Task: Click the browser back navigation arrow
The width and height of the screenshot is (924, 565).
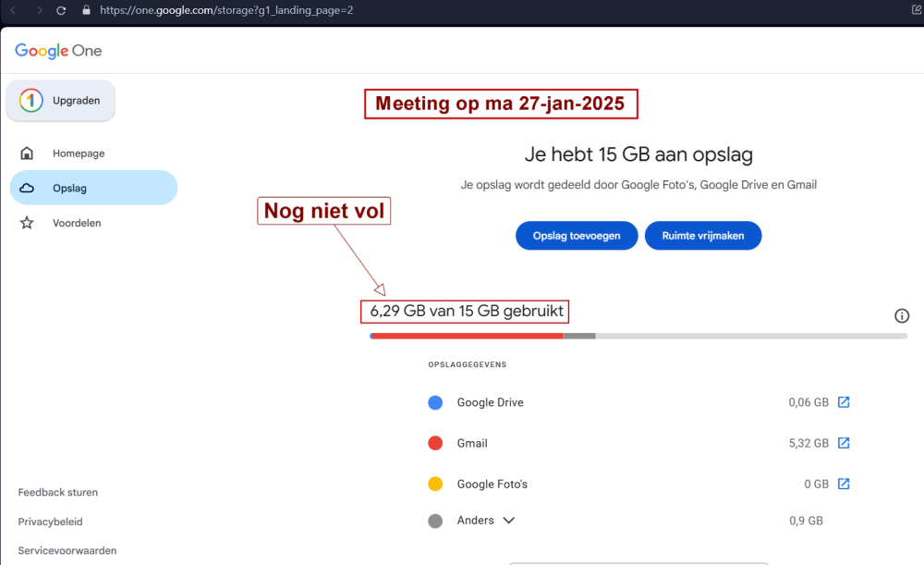Action: (x=12, y=11)
